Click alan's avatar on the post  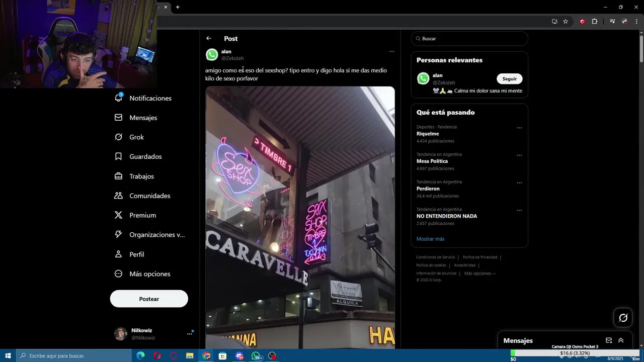[212, 54]
